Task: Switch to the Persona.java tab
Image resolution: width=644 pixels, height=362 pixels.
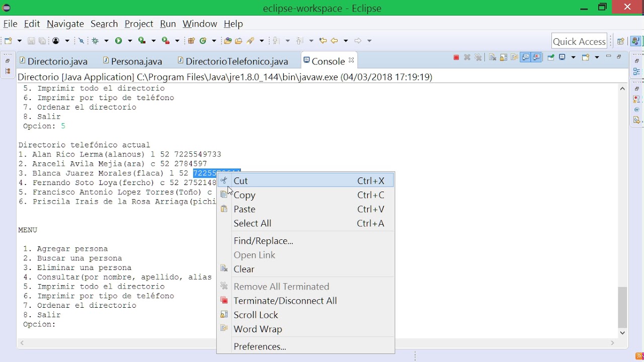Action: tap(133, 61)
